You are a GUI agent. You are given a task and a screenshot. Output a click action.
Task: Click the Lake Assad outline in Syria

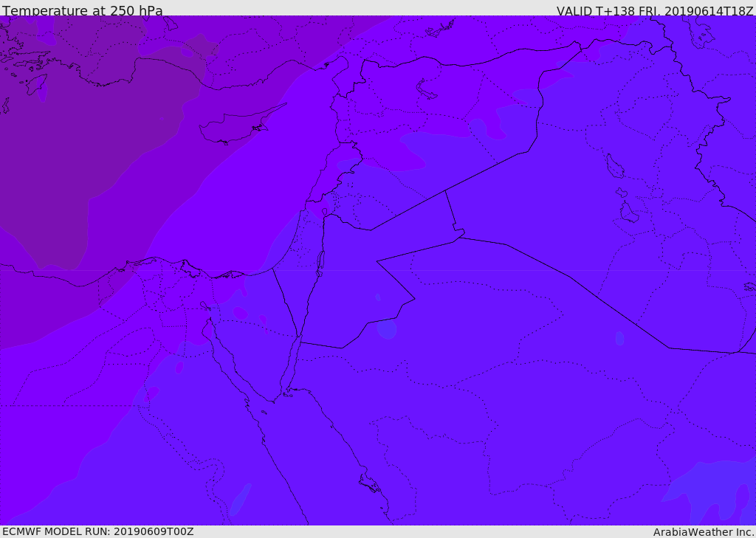tap(425, 89)
